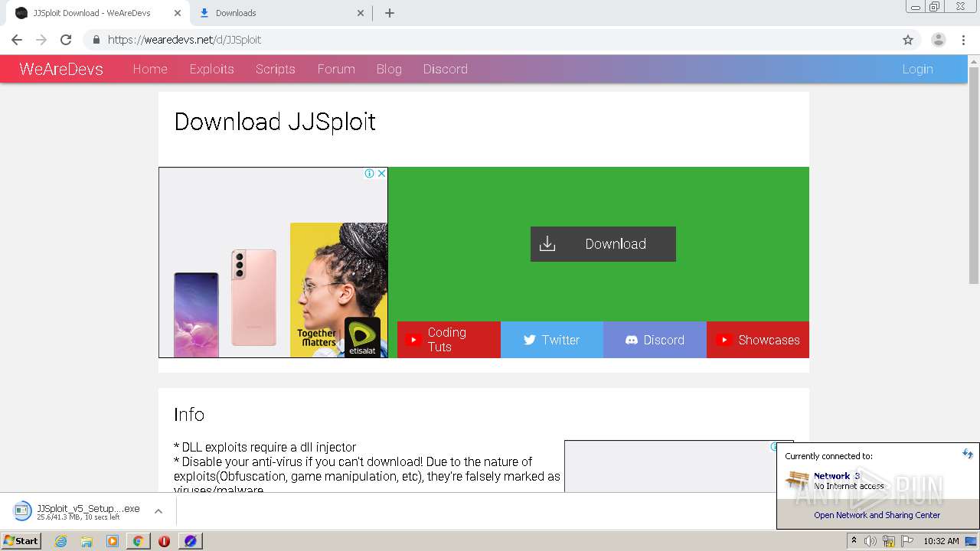This screenshot has height=551, width=980.
Task: Visit the Blog nav item
Action: click(x=389, y=69)
